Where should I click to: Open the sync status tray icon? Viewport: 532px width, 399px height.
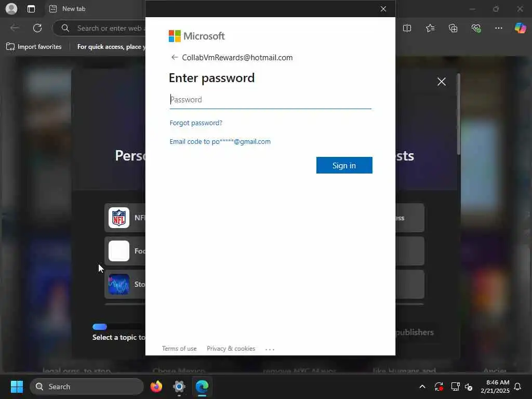[x=438, y=387]
